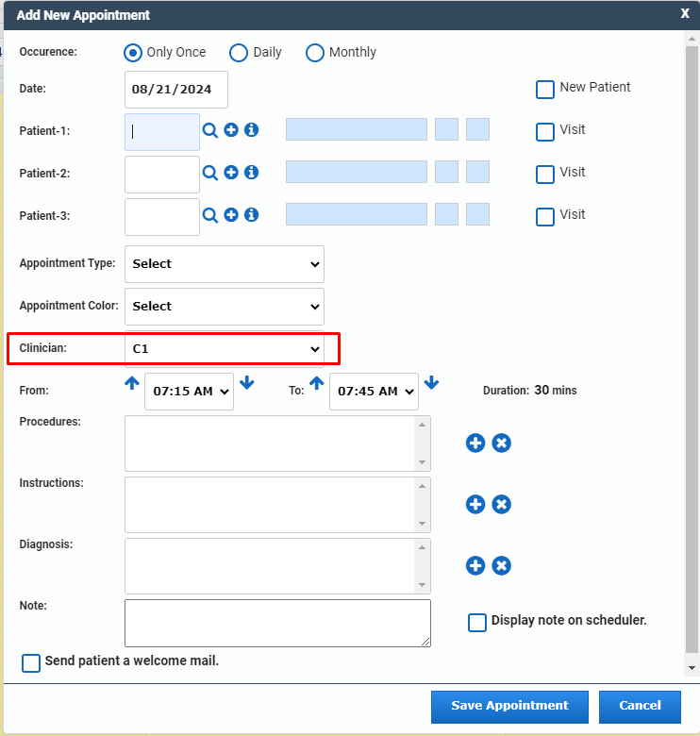Check the Visit checkbox for Patient-3
700x736 pixels.
point(544,217)
